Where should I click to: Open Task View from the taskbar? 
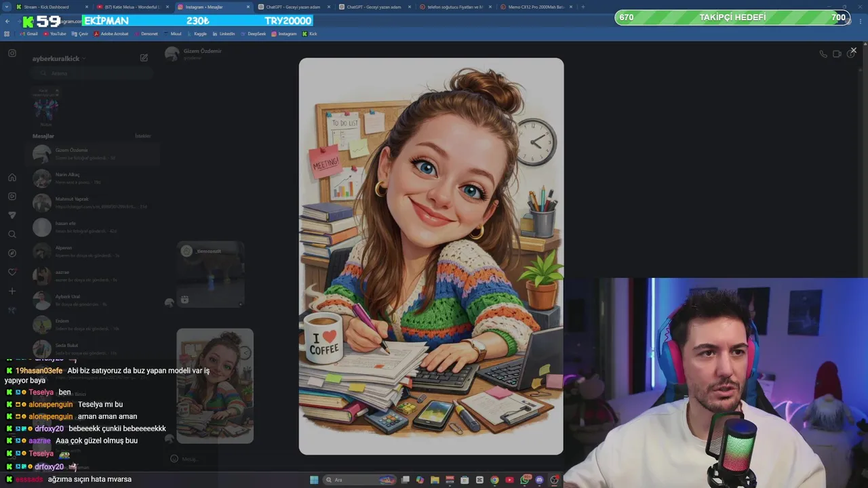(x=405, y=480)
